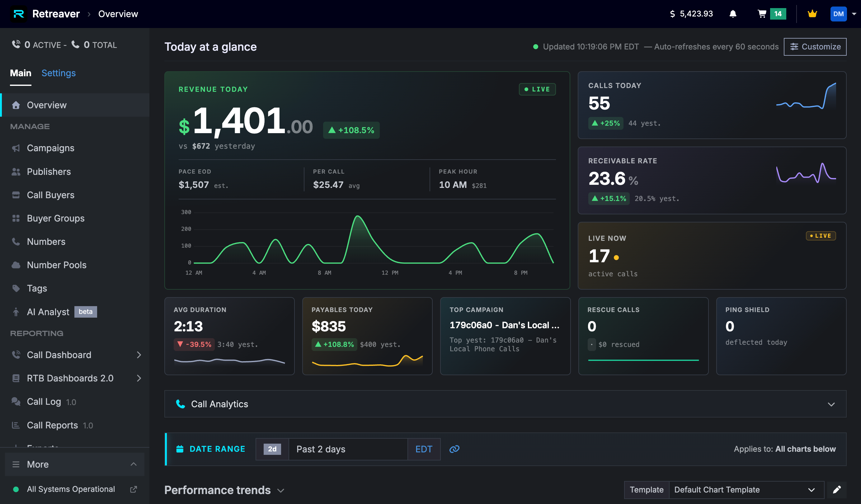Expand the RTB Dashboards 2.0 chevron
Viewport: 861px width, 504px height.
pos(139,378)
